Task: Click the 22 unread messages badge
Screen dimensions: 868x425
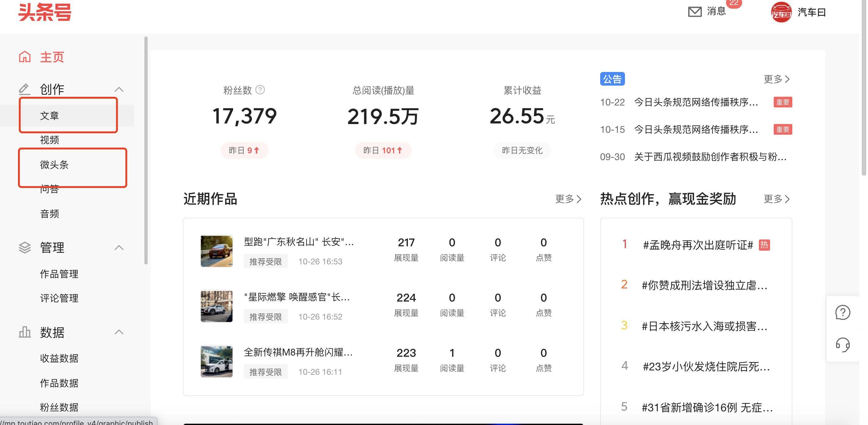Action: (x=733, y=3)
